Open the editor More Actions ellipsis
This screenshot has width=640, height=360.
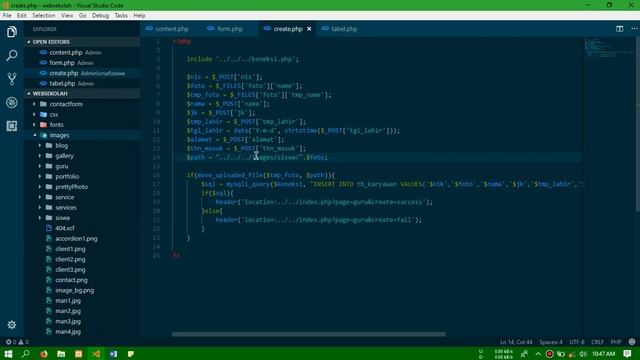pyautogui.click(x=634, y=29)
